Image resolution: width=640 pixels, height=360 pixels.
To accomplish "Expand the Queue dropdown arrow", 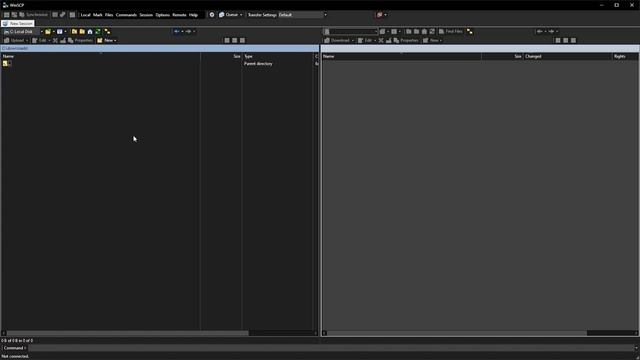I will coord(241,15).
